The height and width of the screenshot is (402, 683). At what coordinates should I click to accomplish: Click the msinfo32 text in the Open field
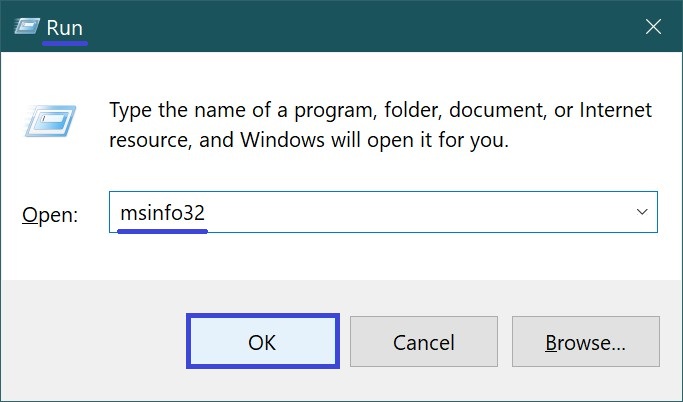click(162, 213)
